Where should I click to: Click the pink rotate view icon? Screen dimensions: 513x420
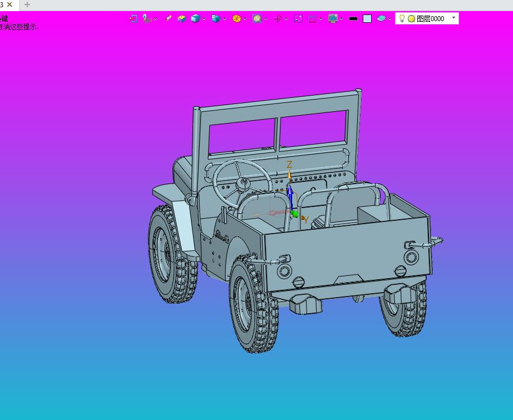278,19
